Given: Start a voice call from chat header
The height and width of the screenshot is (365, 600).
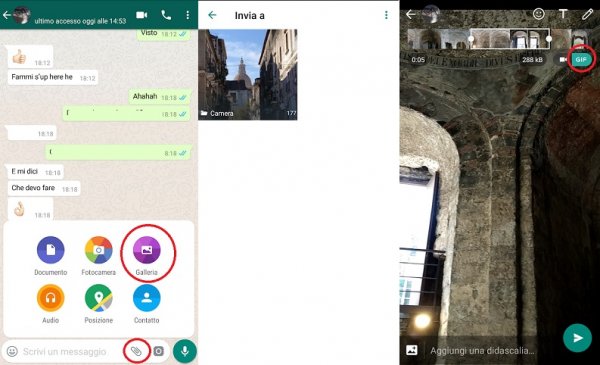Looking at the screenshot, I should click(x=166, y=15).
